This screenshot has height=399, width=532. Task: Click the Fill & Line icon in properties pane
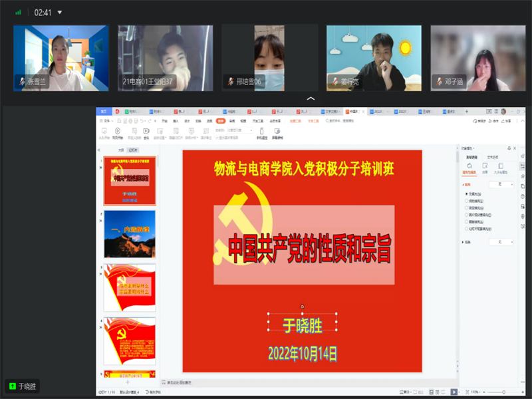[469, 167]
